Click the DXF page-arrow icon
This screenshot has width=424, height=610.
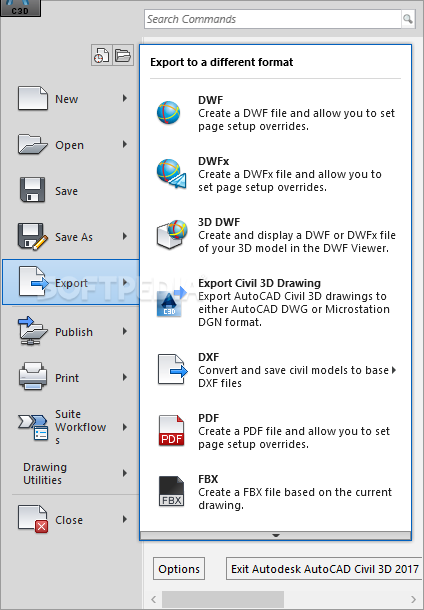tap(173, 369)
